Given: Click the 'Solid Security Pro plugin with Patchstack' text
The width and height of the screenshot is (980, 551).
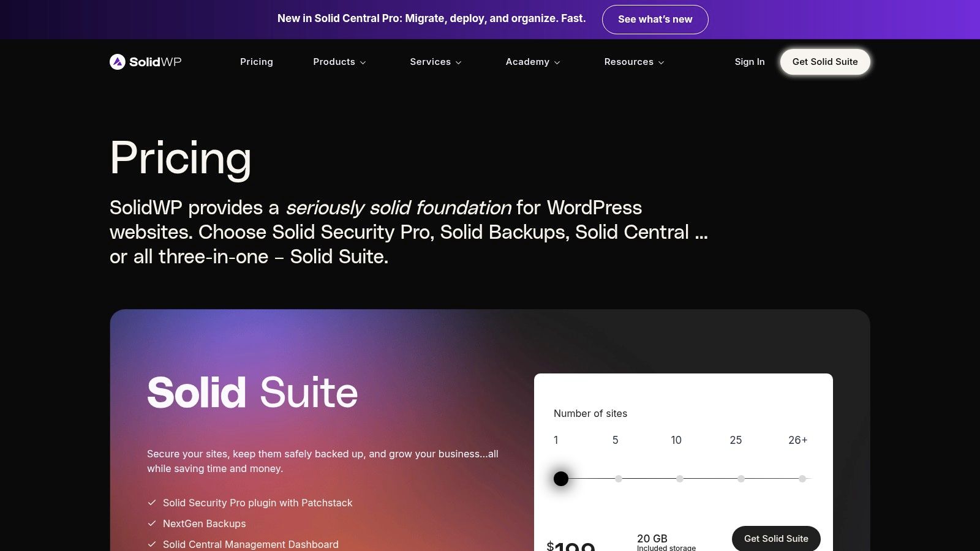Looking at the screenshot, I should (258, 503).
